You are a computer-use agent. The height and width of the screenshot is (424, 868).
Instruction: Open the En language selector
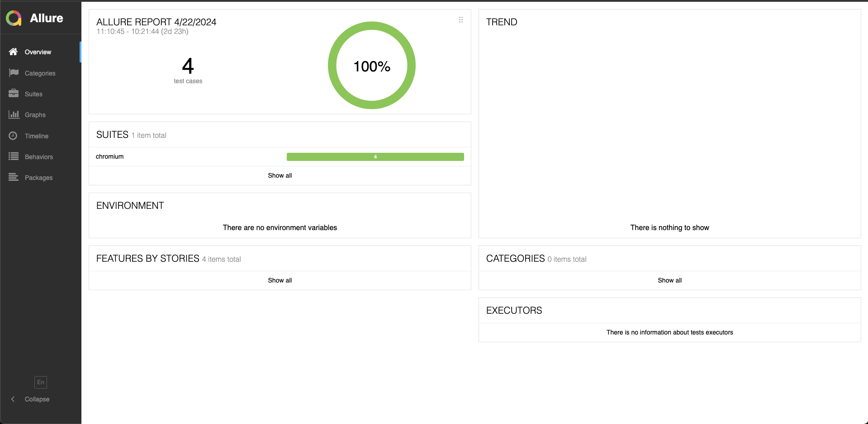click(40, 382)
